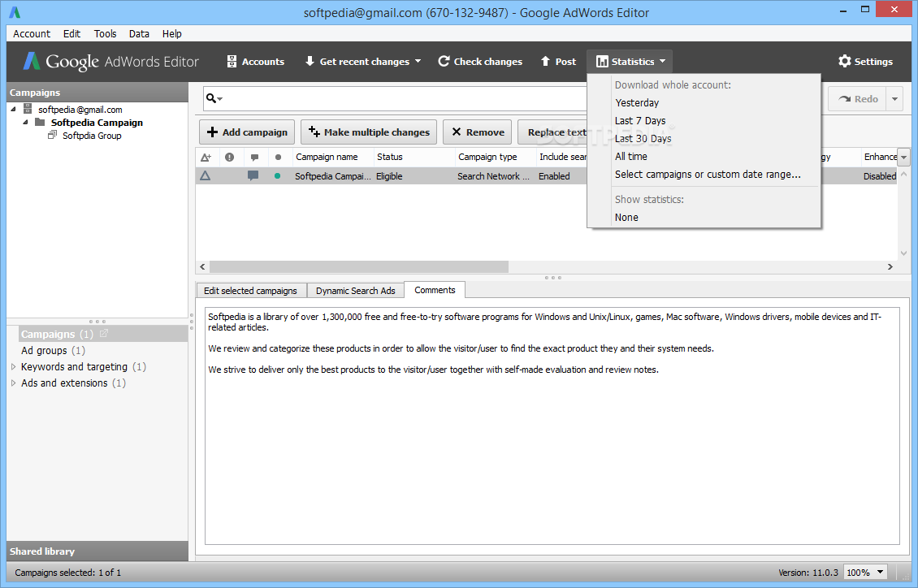Click the Redo button

click(858, 99)
